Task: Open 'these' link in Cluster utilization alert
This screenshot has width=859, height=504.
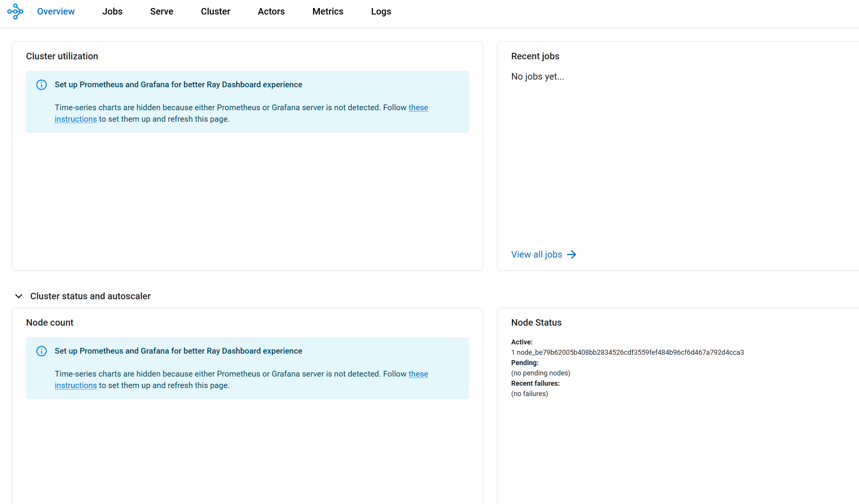Action: pos(418,108)
